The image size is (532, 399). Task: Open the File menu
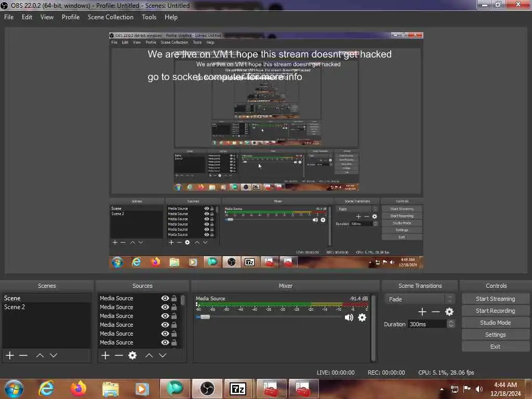point(9,17)
